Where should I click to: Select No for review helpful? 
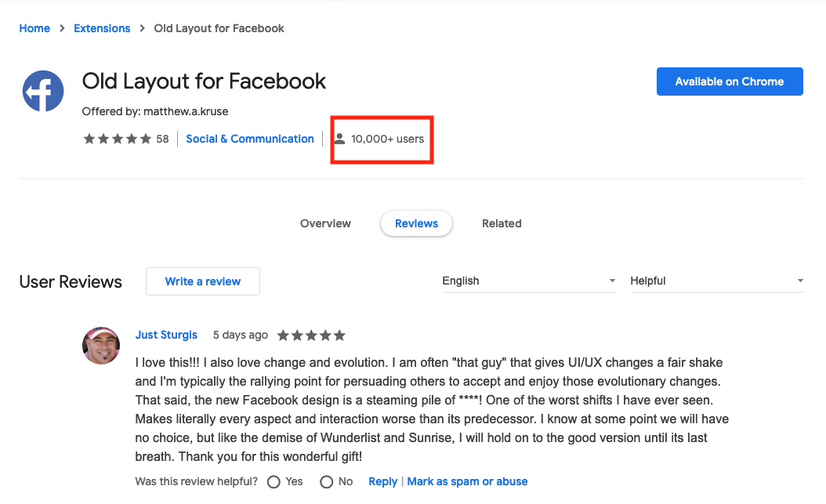tap(327, 482)
